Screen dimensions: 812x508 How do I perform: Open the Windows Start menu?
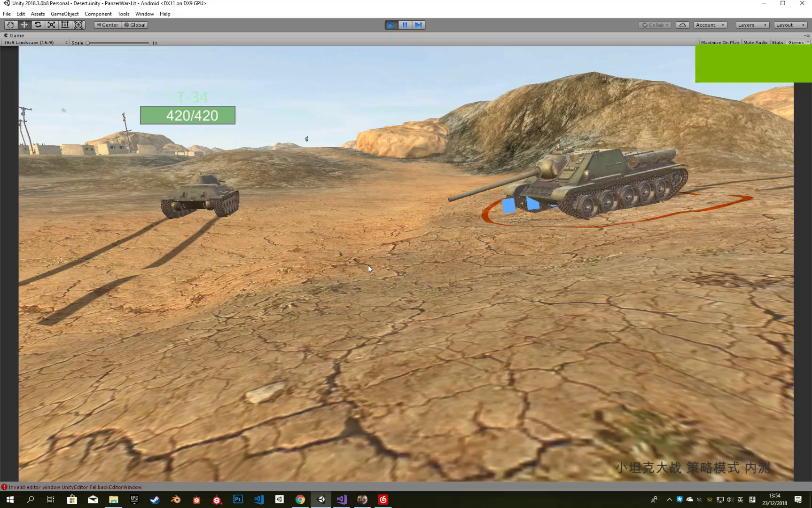(10, 500)
